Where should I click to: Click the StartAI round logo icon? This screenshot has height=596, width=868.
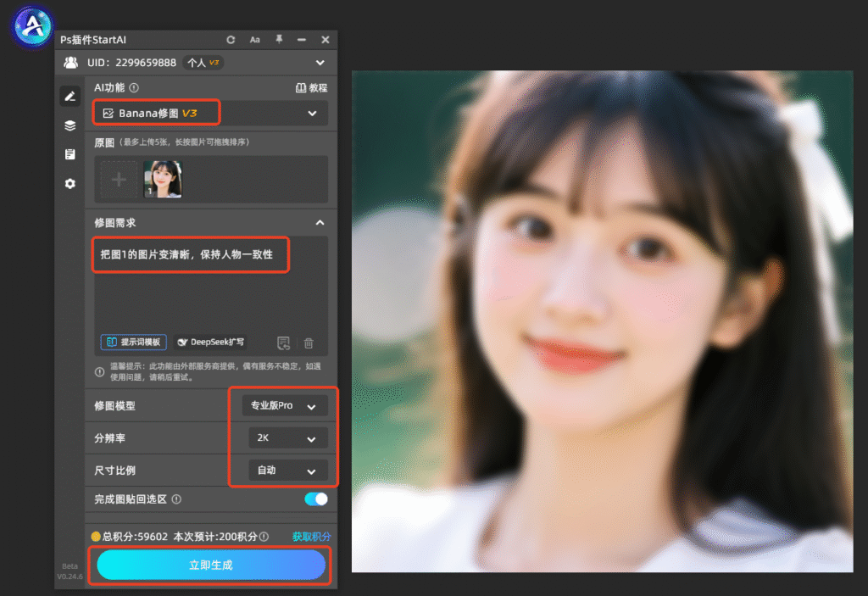tap(32, 25)
